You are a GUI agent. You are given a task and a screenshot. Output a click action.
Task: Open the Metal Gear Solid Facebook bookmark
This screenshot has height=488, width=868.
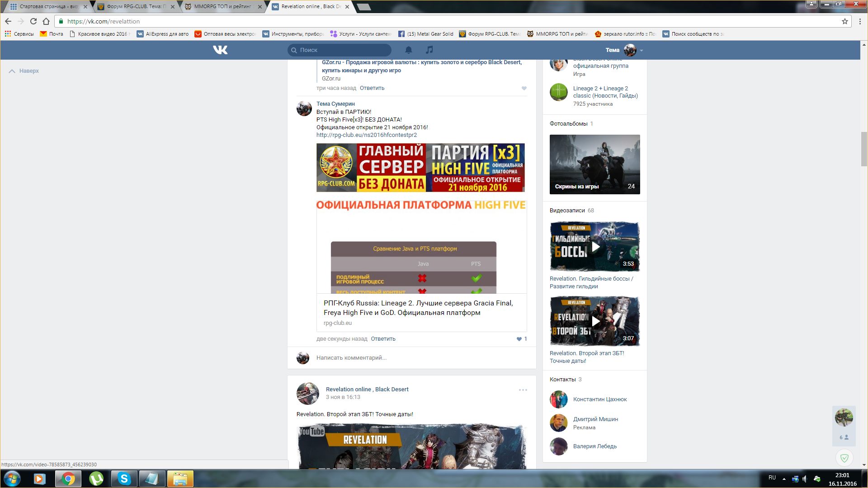tap(426, 34)
